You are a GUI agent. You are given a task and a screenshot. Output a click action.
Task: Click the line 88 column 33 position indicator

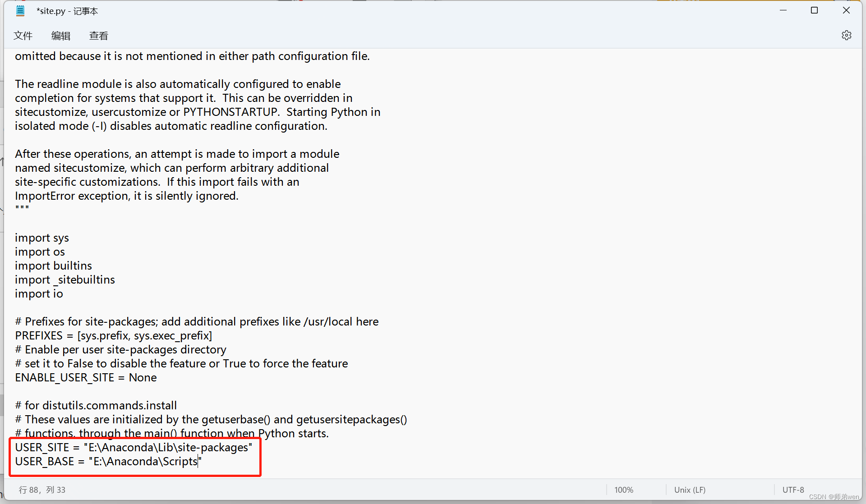point(42,490)
